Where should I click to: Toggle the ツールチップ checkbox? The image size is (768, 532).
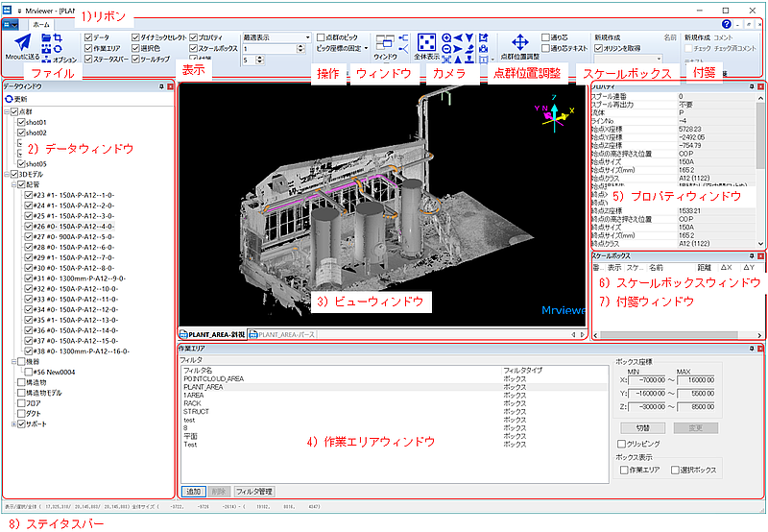coord(135,59)
